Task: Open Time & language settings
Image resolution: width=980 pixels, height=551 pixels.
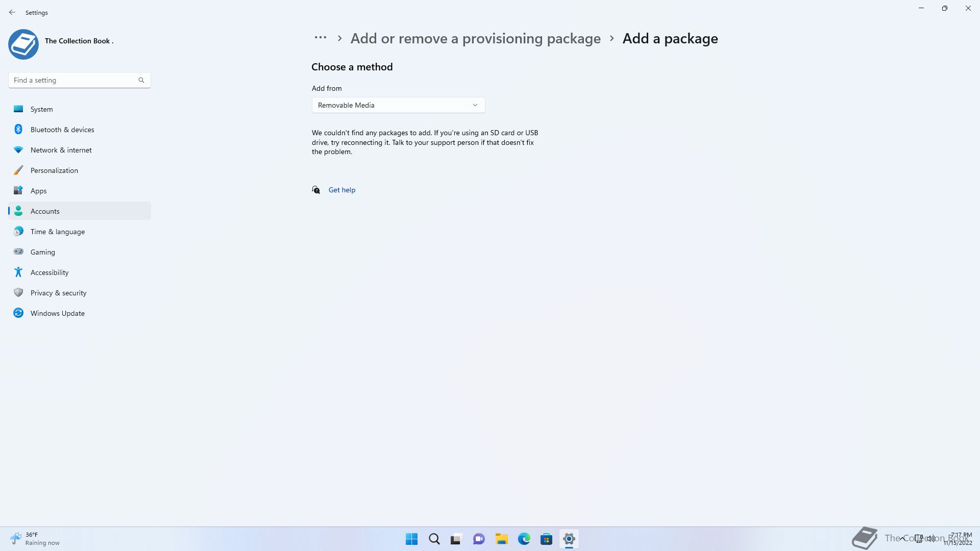Action: click(x=80, y=232)
